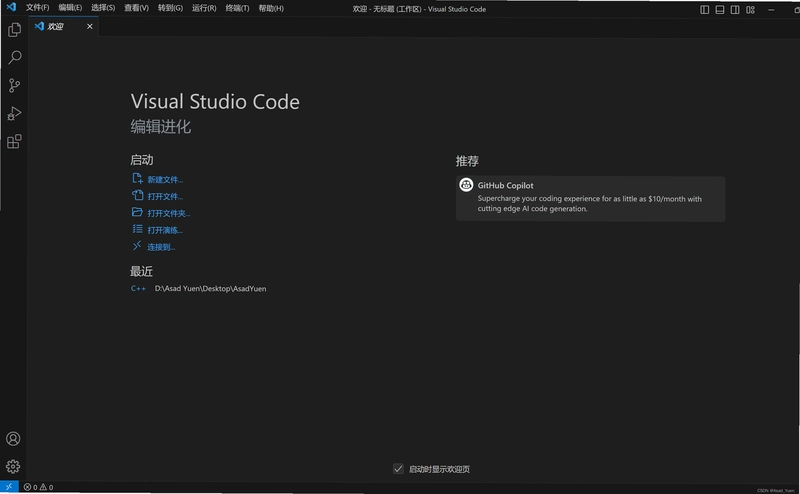Click the 打开文件... link
Screen dimensions: 800x494
(x=165, y=196)
